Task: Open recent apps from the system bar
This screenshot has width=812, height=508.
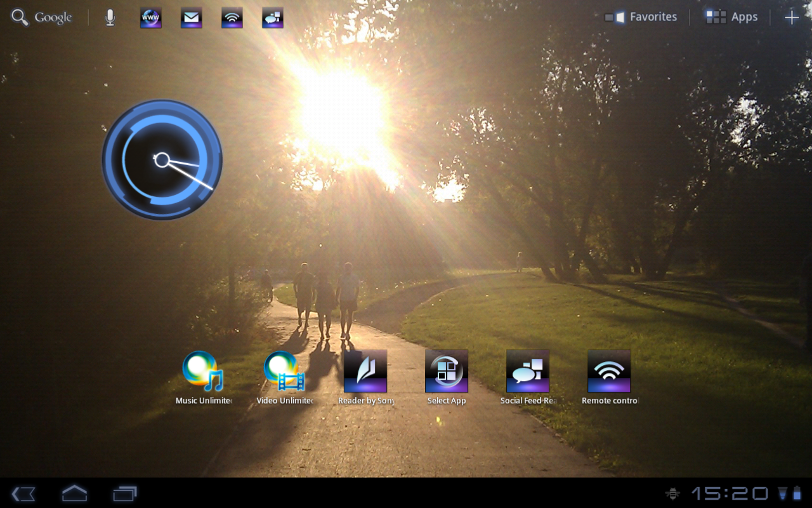Action: (124, 493)
